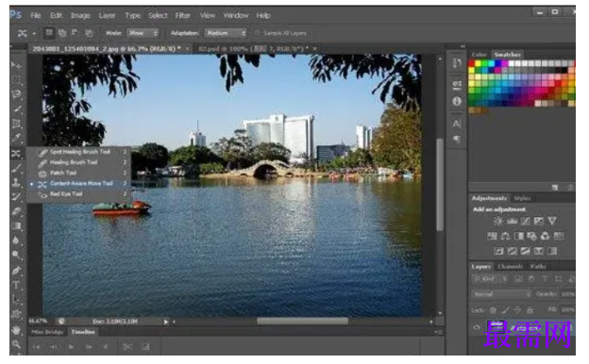
Task: Choose Add to Selection mode
Action: pos(62,33)
